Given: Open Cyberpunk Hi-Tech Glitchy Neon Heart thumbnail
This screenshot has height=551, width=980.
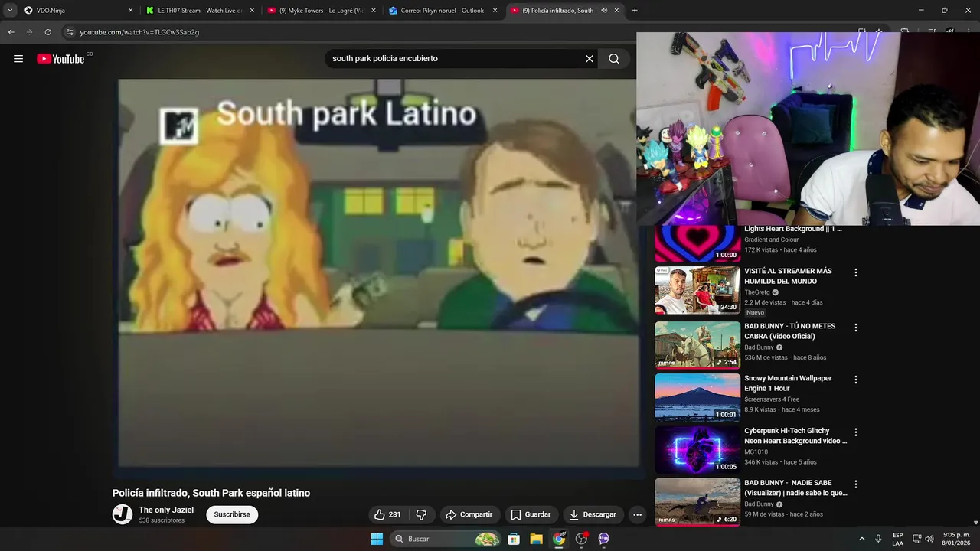Looking at the screenshot, I should (x=697, y=449).
